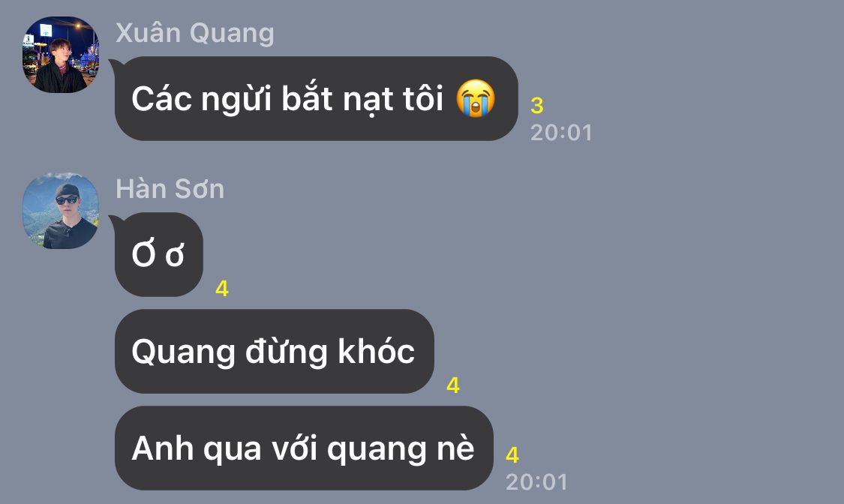This screenshot has height=504, width=844.
Task: Tap read count 3 beside first message
Action: pyautogui.click(x=536, y=106)
